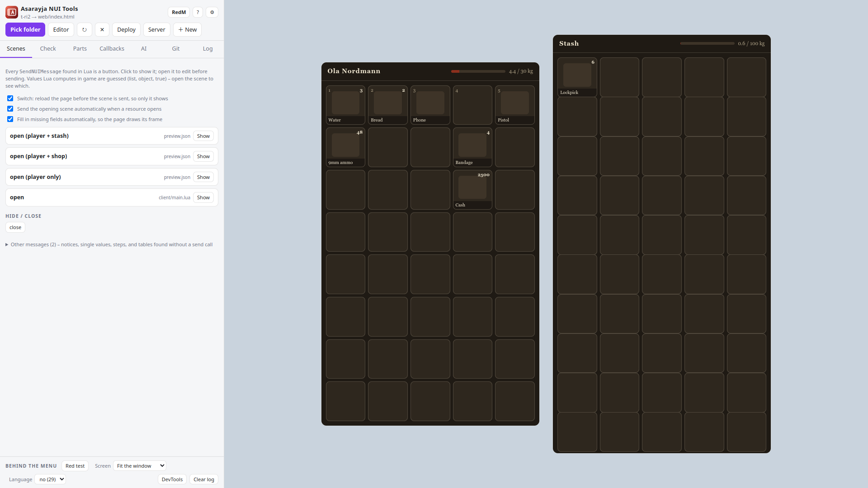The width and height of the screenshot is (868, 488).
Task: Switch to the Scenes tab
Action: click(x=16, y=49)
